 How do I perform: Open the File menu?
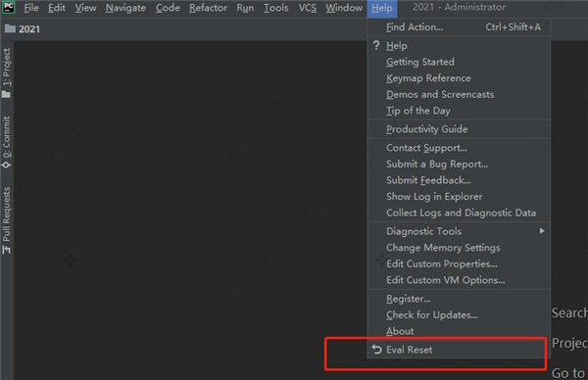pos(31,8)
